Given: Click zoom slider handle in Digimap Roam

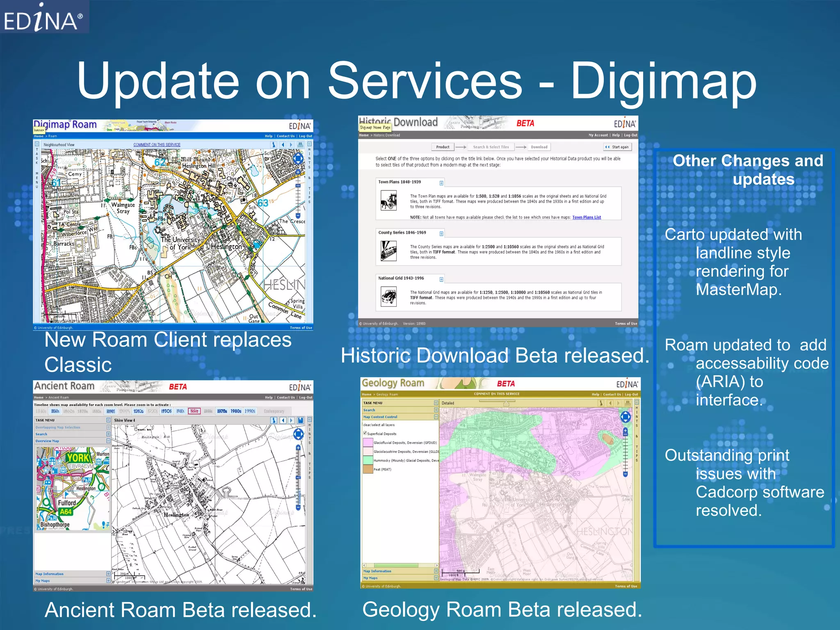Looking at the screenshot, I should pyautogui.click(x=298, y=185).
